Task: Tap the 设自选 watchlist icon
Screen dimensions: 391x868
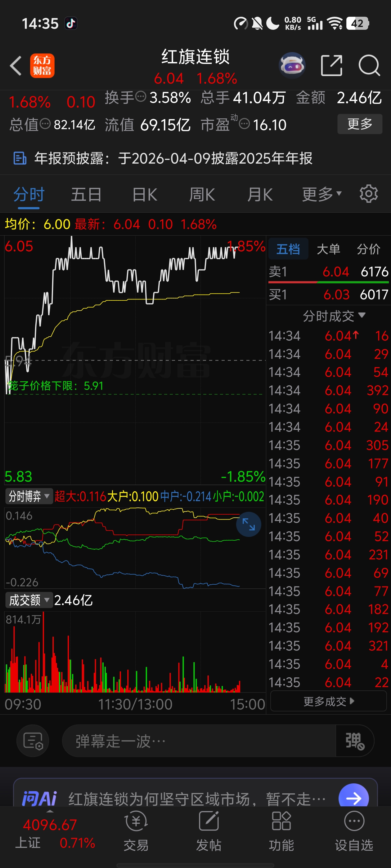Action: 354,831
